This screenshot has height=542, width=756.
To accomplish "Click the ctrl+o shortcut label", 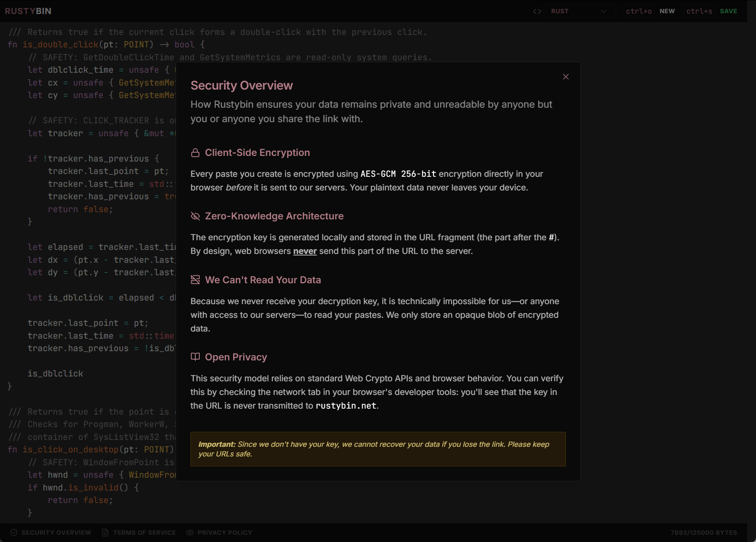I will click(639, 11).
